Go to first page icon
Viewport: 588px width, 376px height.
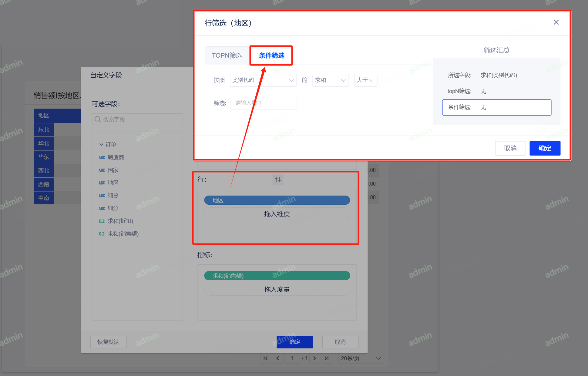(x=266, y=358)
